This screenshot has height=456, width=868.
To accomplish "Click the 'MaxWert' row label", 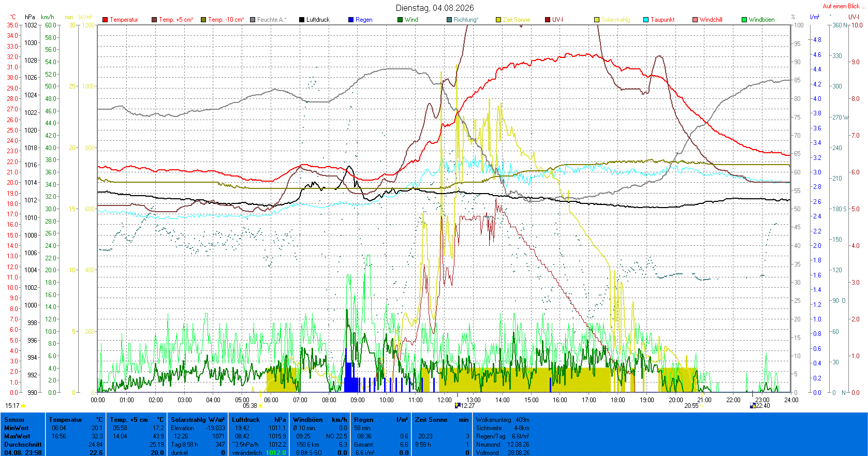I will pyautogui.click(x=17, y=436).
